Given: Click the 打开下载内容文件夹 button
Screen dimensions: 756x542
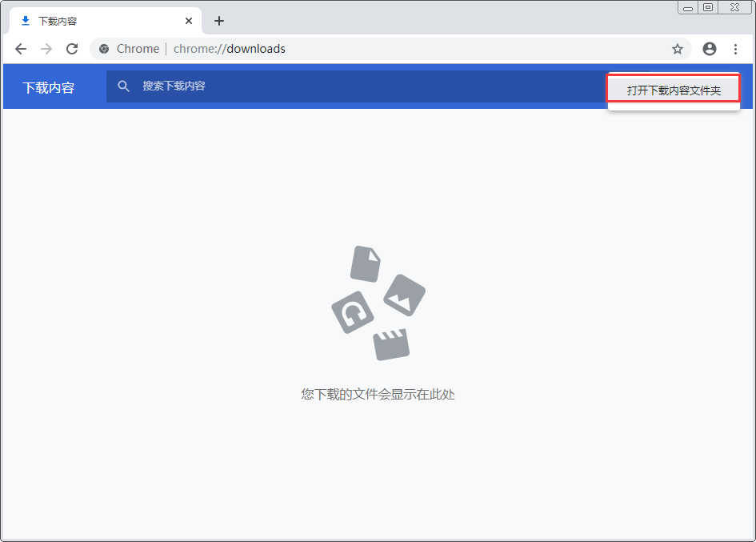Looking at the screenshot, I should 673,88.
